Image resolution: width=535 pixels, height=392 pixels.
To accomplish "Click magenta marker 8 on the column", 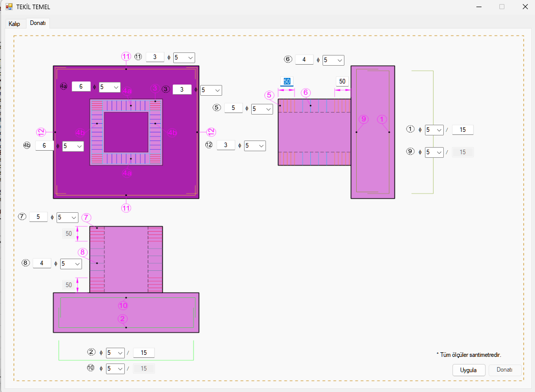I will click(83, 252).
